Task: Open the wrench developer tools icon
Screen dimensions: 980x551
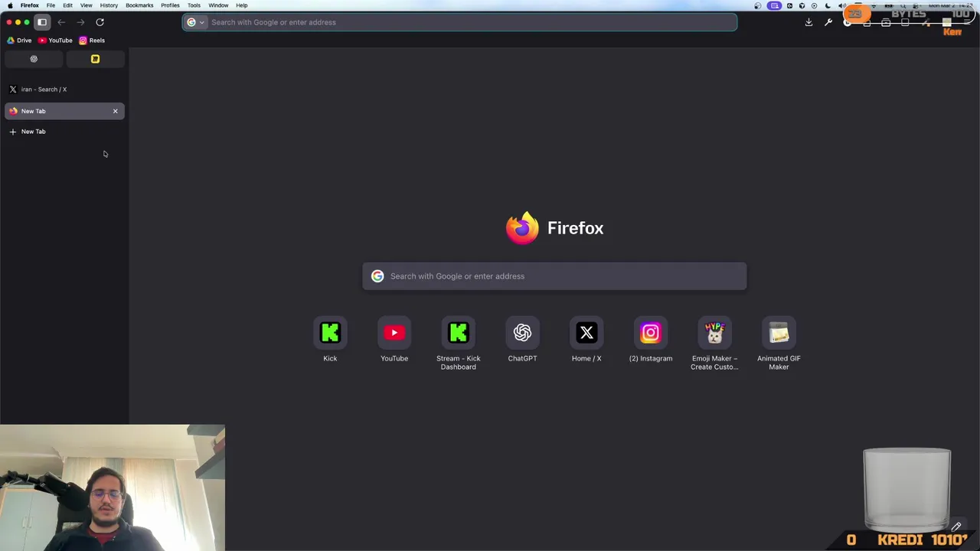Action: [x=828, y=22]
